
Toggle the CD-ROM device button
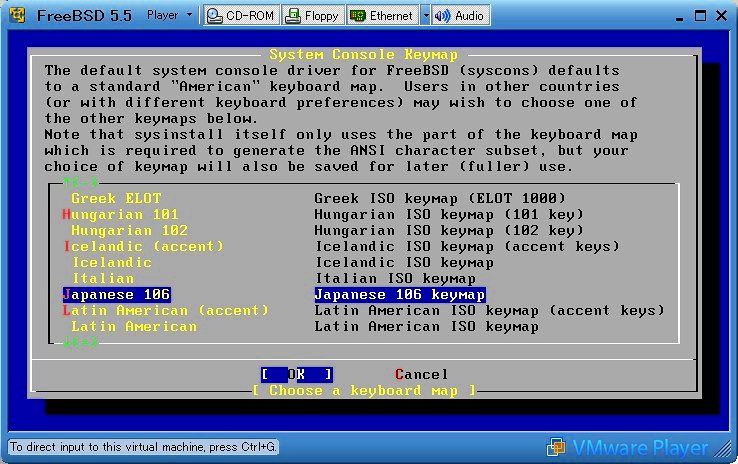pyautogui.click(x=240, y=15)
